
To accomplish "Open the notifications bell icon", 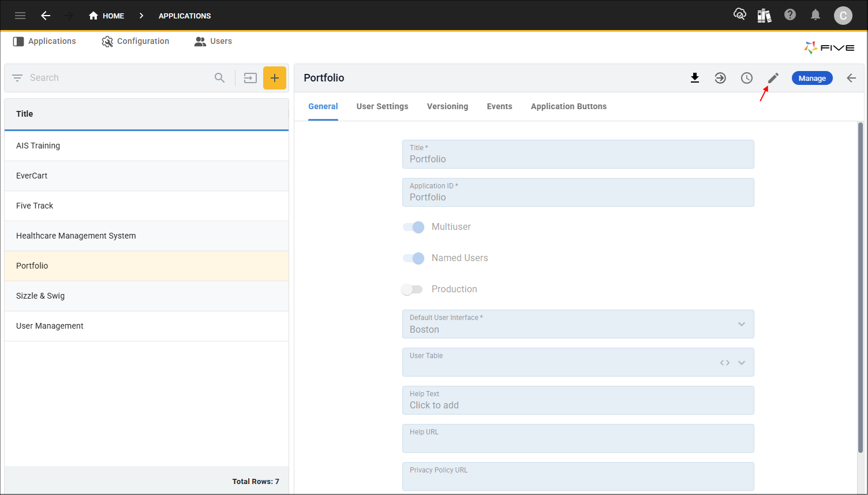I will pyautogui.click(x=815, y=15).
